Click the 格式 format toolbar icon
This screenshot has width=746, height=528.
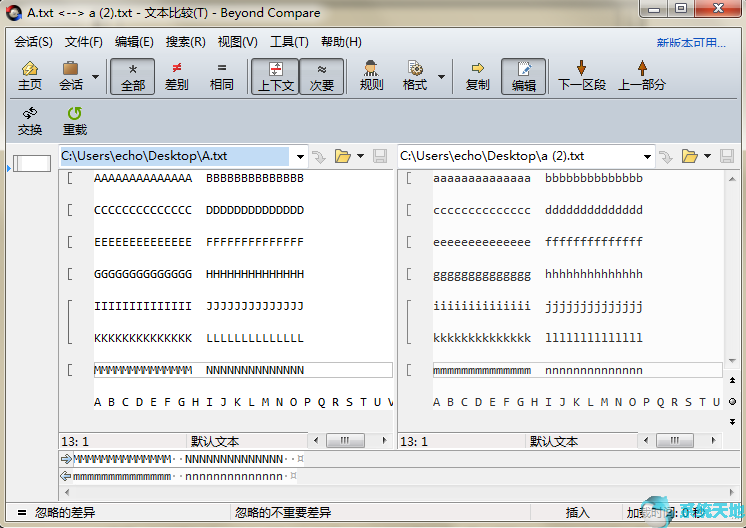[414, 76]
